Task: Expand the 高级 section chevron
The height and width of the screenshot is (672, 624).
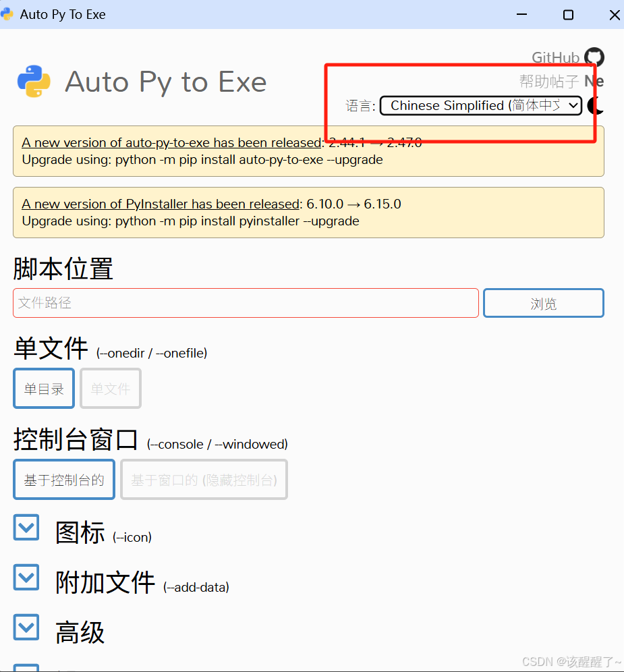Action: [x=26, y=627]
